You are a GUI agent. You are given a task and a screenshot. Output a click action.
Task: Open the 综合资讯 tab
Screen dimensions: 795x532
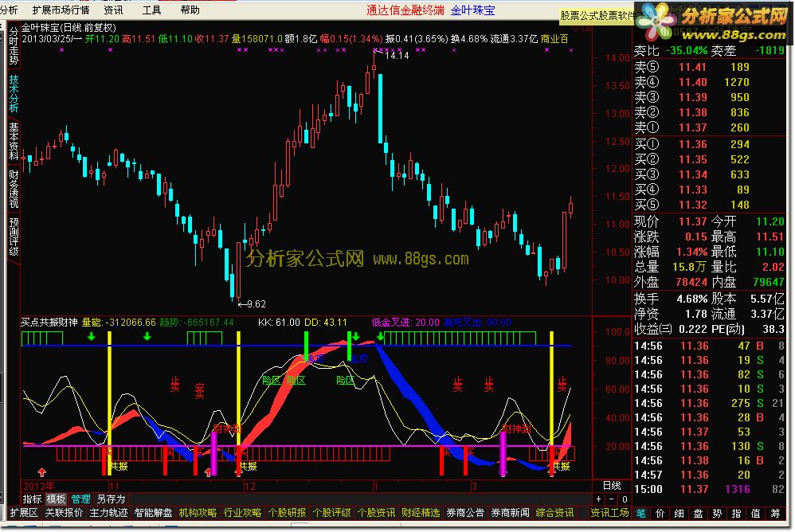[x=554, y=513]
